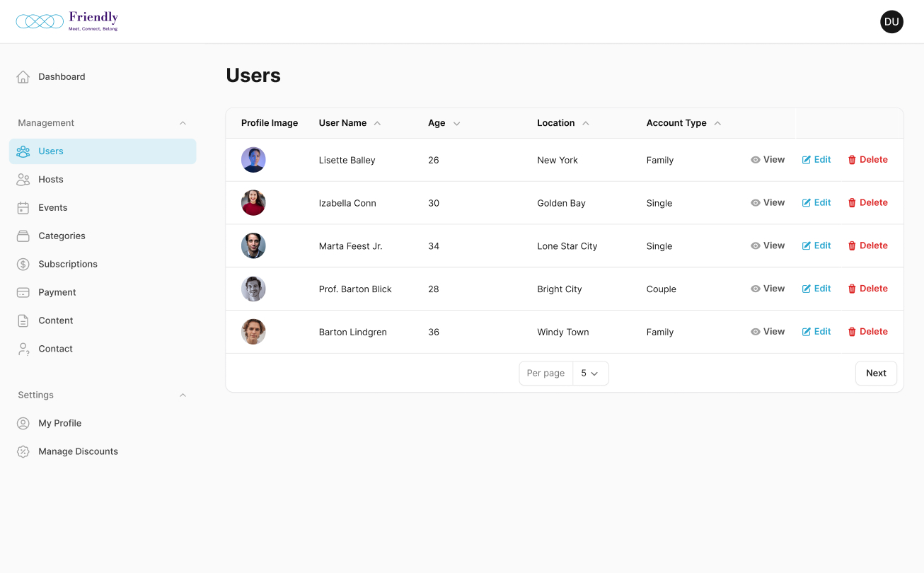Screen dimensions: 924x573
Task: Toggle Account Type sort arrow
Action: click(x=717, y=123)
